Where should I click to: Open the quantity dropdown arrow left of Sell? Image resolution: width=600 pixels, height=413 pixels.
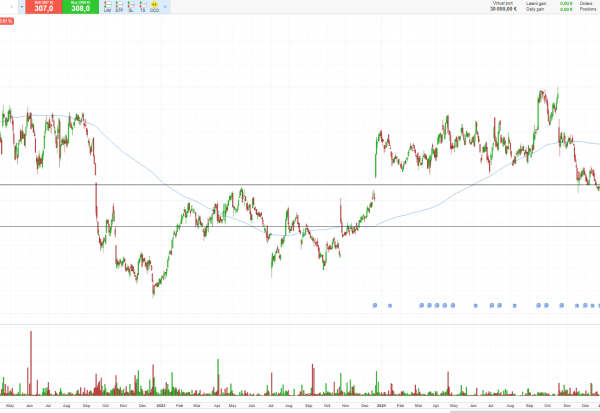[22, 7]
